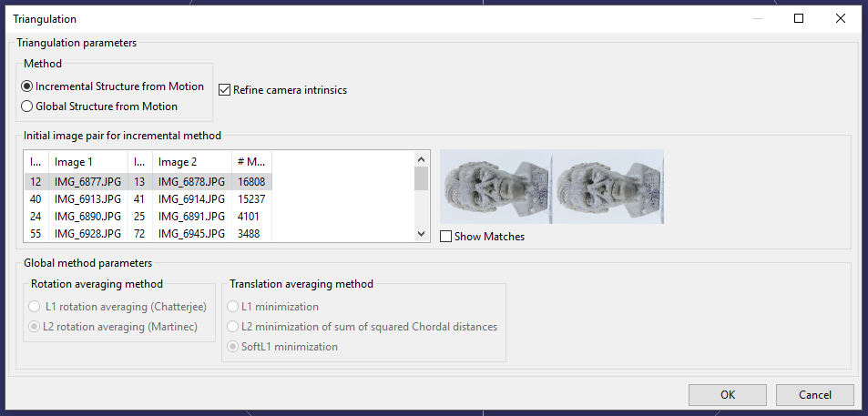The width and height of the screenshot is (868, 416).
Task: Select Incremental Structure from Motion method
Action: [27, 86]
